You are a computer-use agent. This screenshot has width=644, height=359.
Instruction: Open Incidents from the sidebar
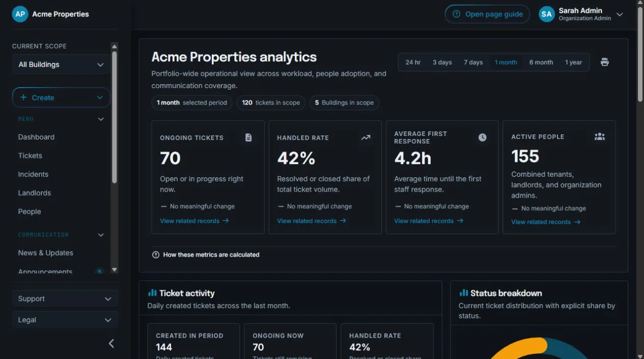(x=33, y=174)
